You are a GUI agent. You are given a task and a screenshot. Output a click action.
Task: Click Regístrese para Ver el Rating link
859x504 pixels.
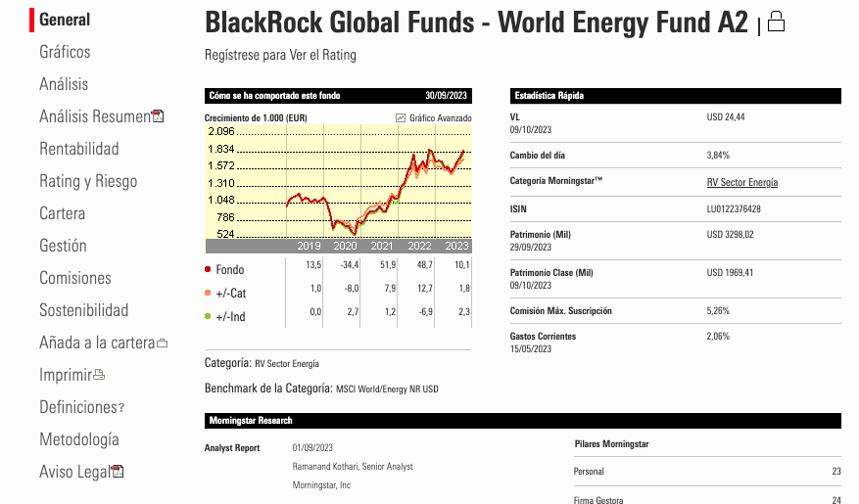tap(280, 55)
